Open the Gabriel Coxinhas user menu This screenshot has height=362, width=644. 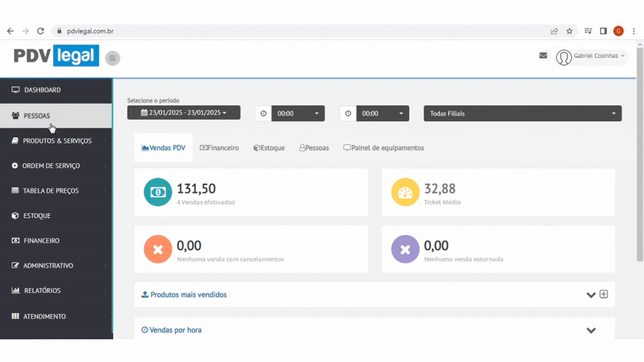(x=595, y=56)
